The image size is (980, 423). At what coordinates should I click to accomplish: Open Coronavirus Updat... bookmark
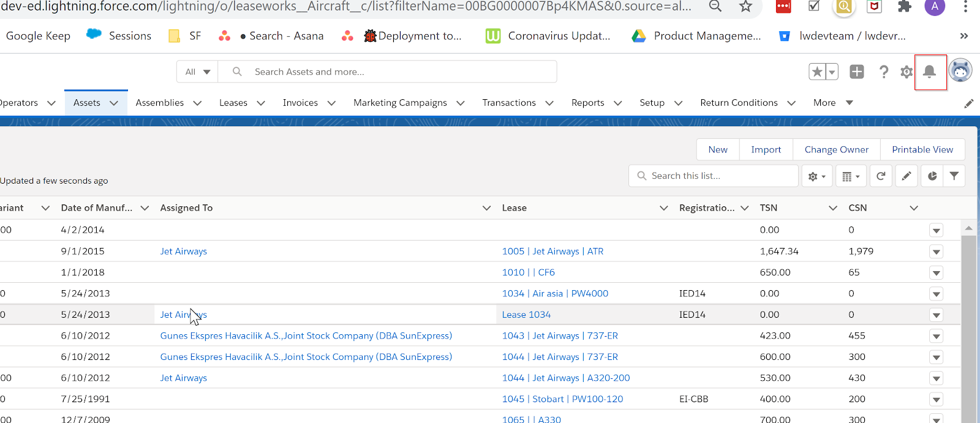click(548, 36)
